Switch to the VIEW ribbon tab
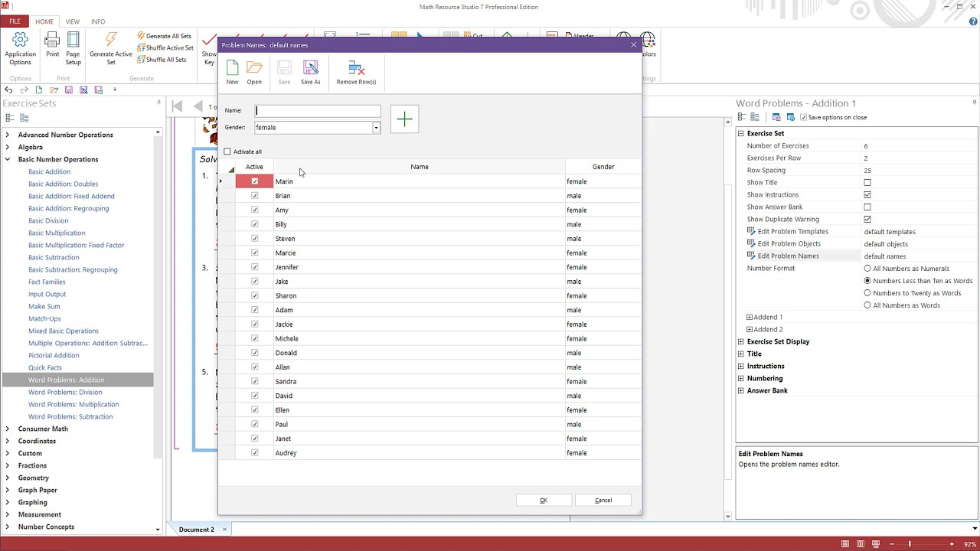The width and height of the screenshot is (980, 551). [x=72, y=21]
